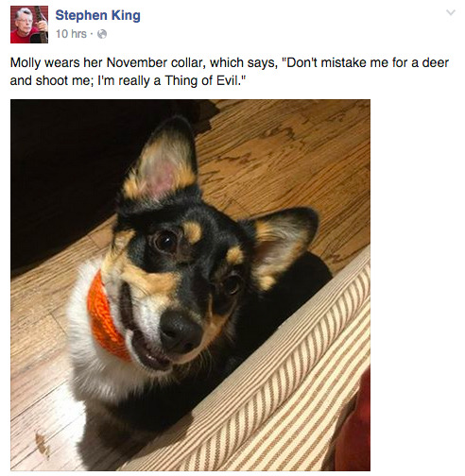Click the striped cushion area of the photo
This screenshot has height=476, width=465.
coord(284,394)
